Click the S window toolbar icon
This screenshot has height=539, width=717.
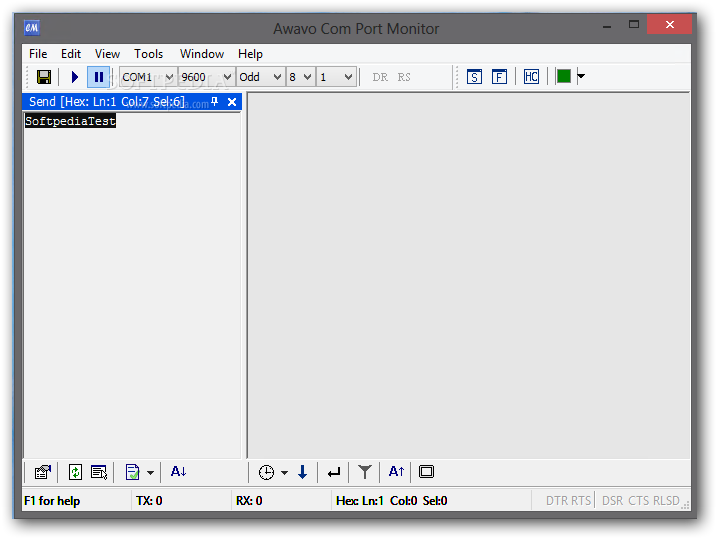474,77
